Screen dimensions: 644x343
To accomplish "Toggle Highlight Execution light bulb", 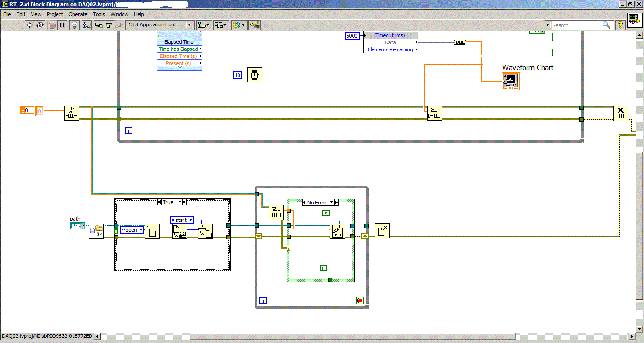I will coord(74,25).
